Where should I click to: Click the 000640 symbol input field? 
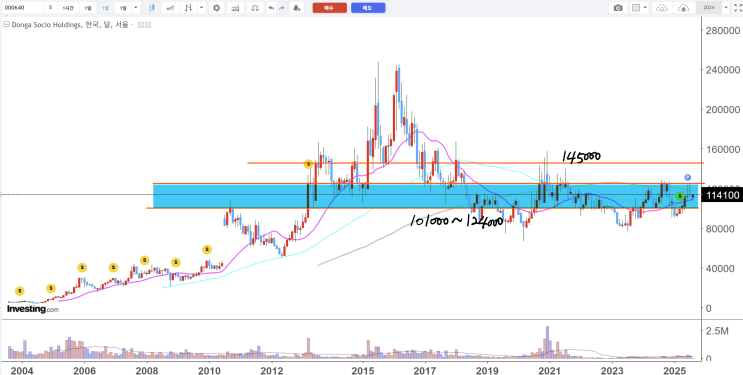click(22, 8)
